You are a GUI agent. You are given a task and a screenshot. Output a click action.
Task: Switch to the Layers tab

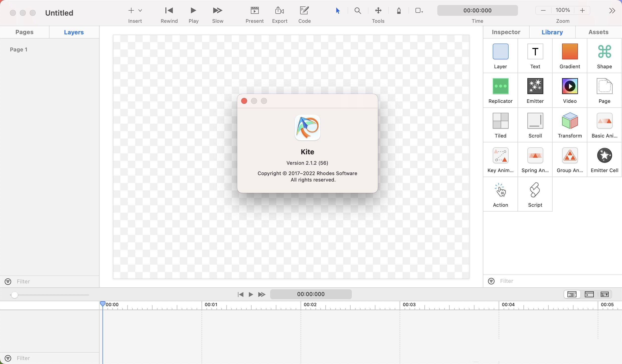[x=74, y=32]
